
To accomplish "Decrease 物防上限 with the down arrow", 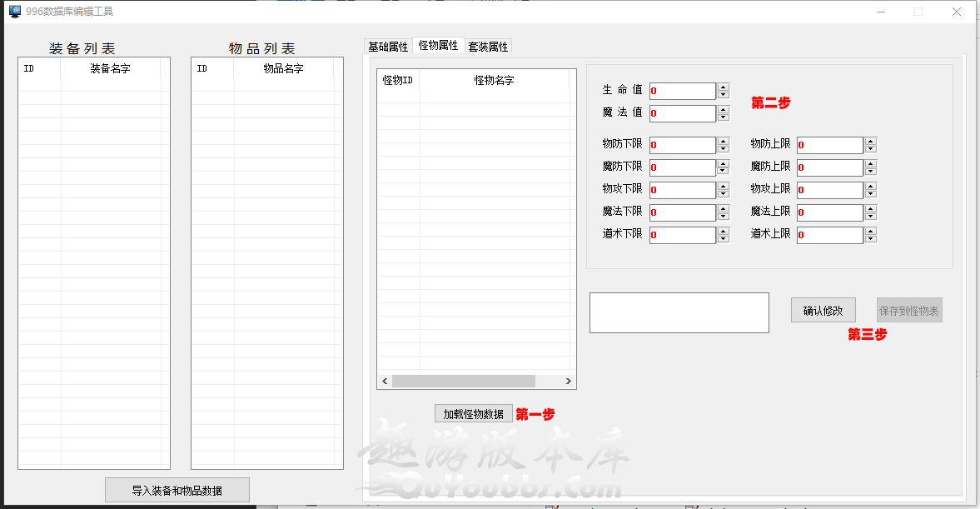I will (x=871, y=149).
